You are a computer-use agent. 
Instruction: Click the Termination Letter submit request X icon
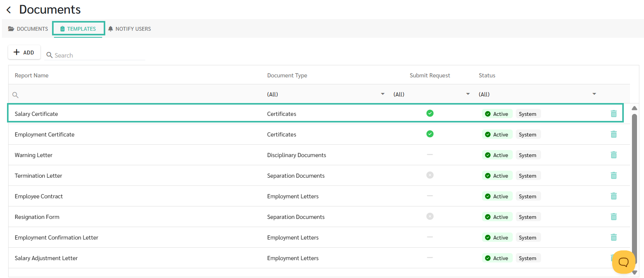click(430, 175)
